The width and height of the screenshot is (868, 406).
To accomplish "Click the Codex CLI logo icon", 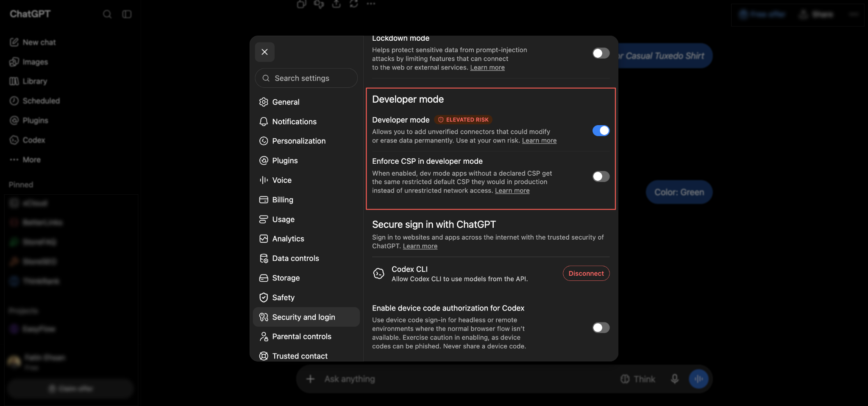I will (x=378, y=274).
